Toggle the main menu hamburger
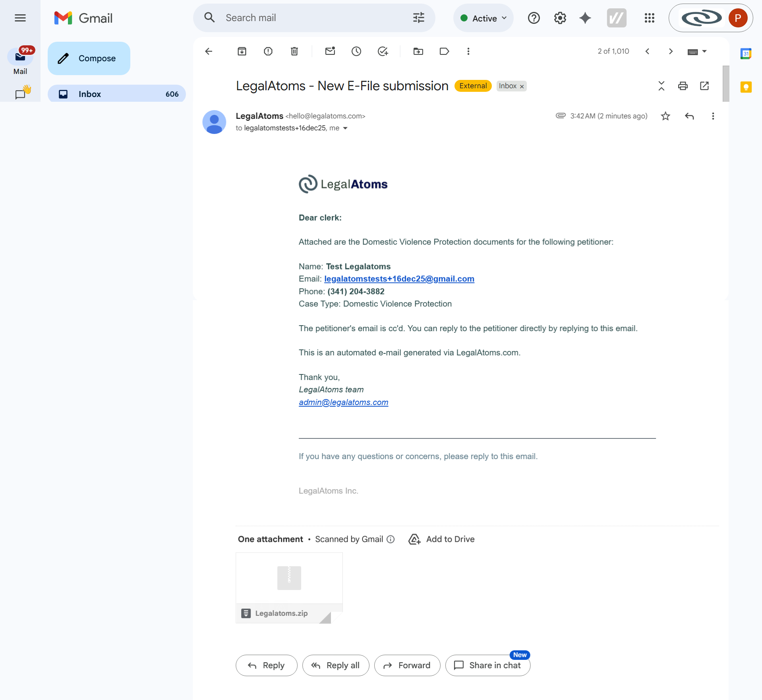The height and width of the screenshot is (700, 762). pos(20,18)
